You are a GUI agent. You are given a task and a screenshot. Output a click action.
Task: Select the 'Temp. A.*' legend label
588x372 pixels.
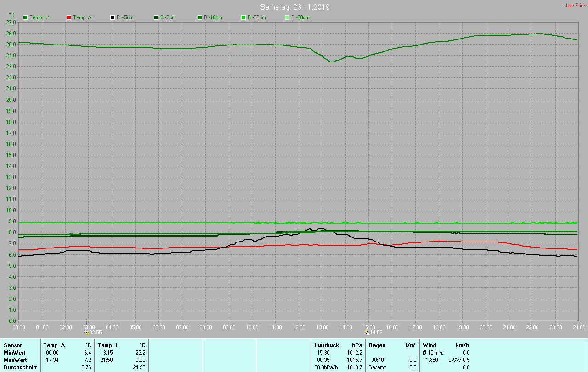(x=84, y=17)
